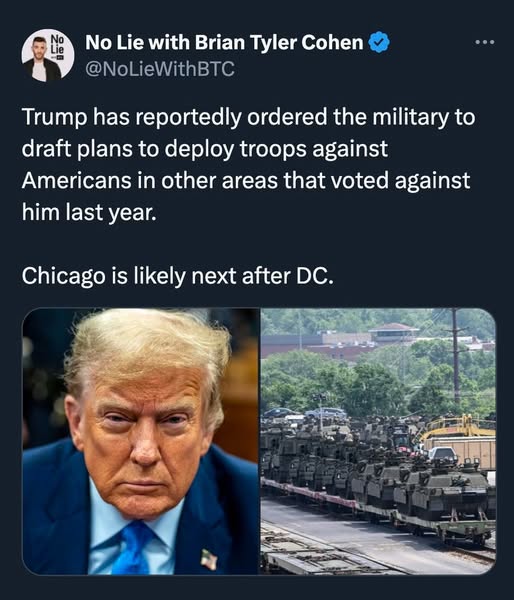514x600 pixels.
Task: Click the white vehicle beside the tanks
Action: coord(442,454)
